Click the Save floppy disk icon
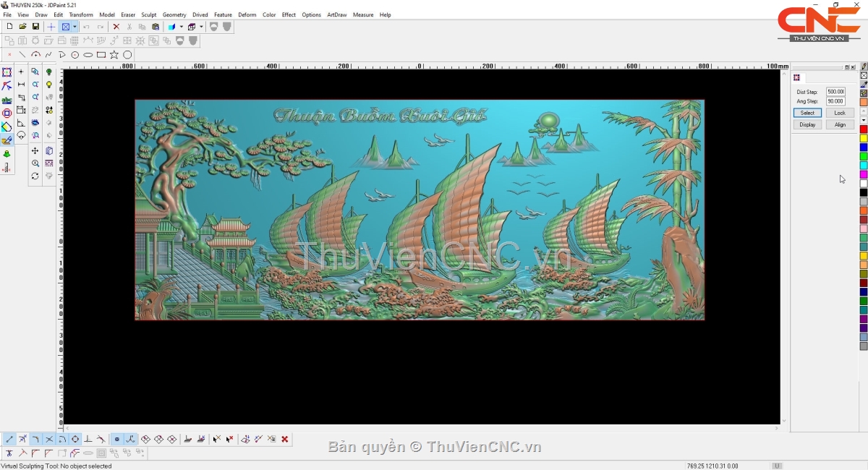Viewport: 868px width, 470px height. [x=35, y=27]
